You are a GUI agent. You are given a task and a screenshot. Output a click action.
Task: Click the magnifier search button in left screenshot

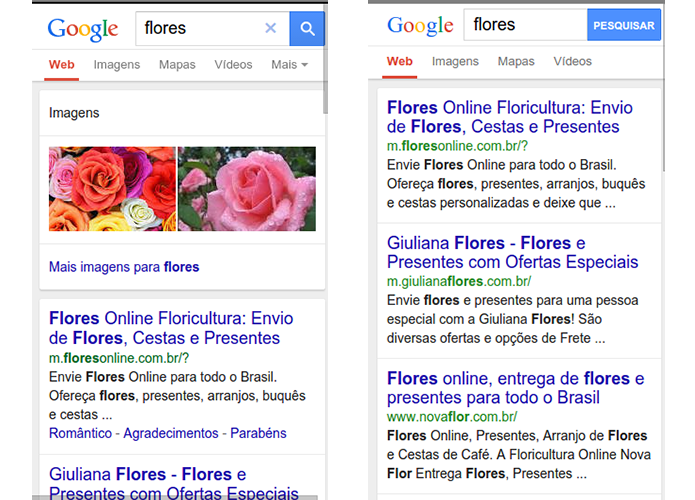tap(307, 29)
